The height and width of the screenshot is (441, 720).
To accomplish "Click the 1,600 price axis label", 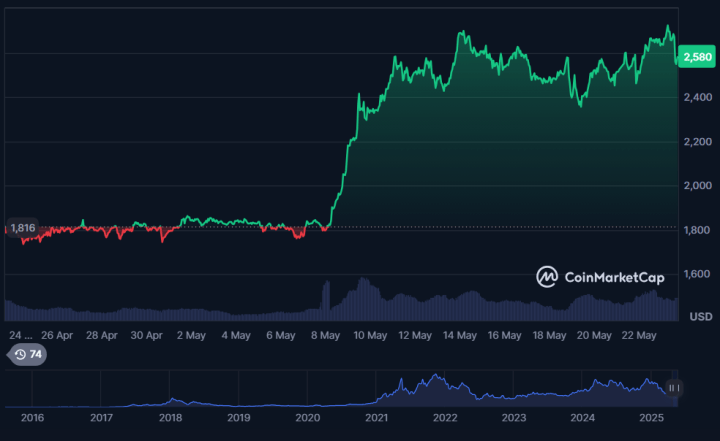I will 697,274.
